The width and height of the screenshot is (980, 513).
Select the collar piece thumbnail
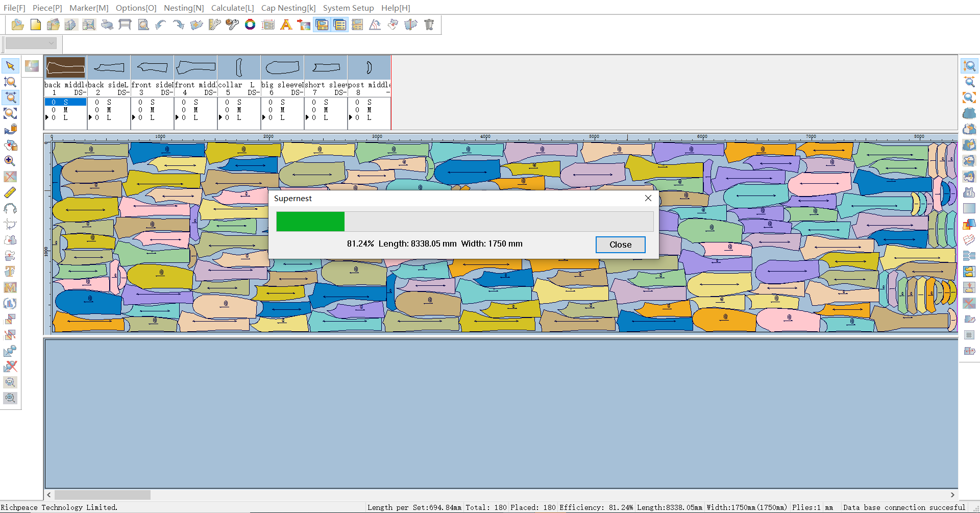coord(239,67)
